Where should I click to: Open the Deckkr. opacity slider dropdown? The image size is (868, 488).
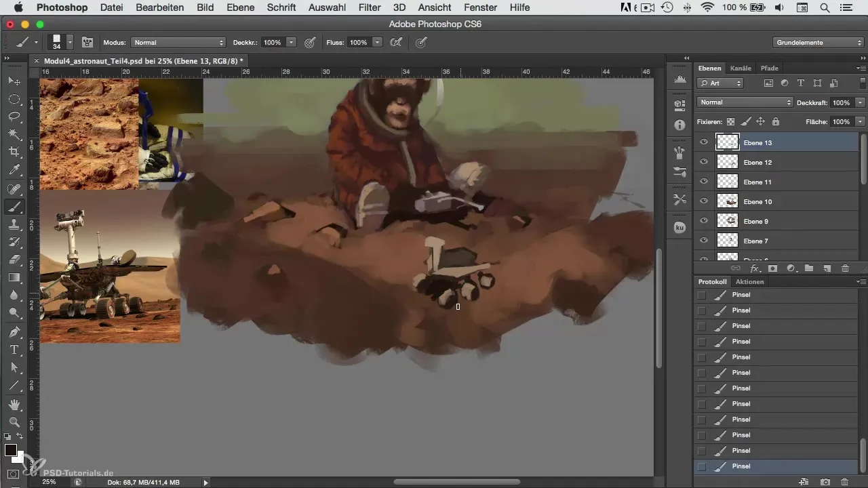292,42
